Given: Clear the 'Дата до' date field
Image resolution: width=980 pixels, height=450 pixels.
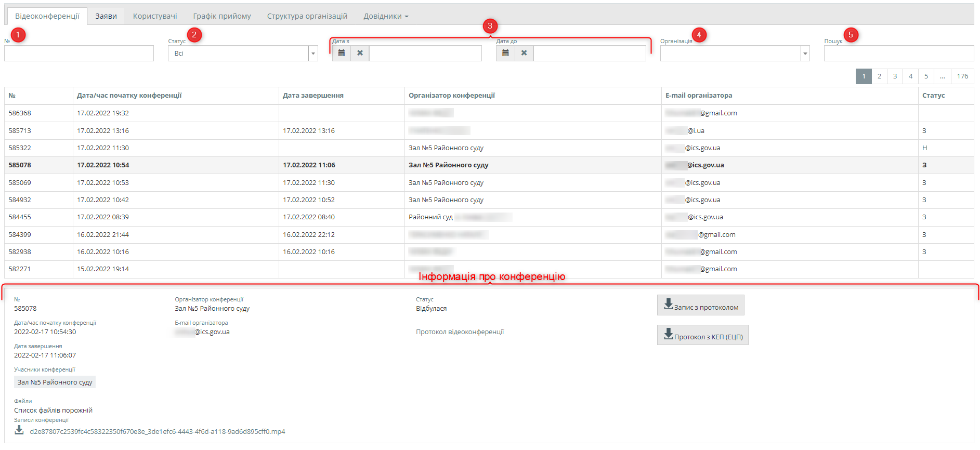Looking at the screenshot, I should click(x=524, y=53).
